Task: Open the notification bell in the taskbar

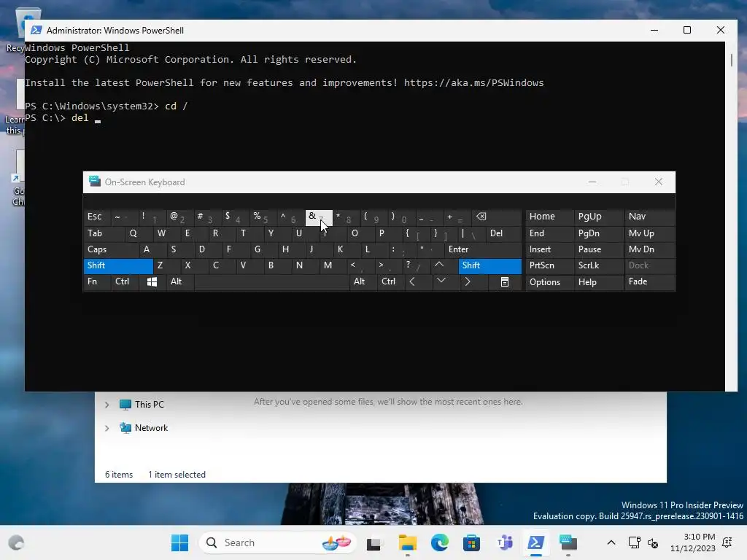Action: pos(727,542)
